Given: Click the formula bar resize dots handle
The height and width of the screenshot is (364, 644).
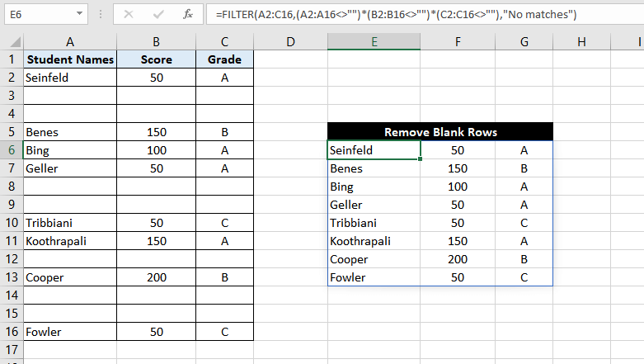Looking at the screenshot, I should (x=101, y=14).
